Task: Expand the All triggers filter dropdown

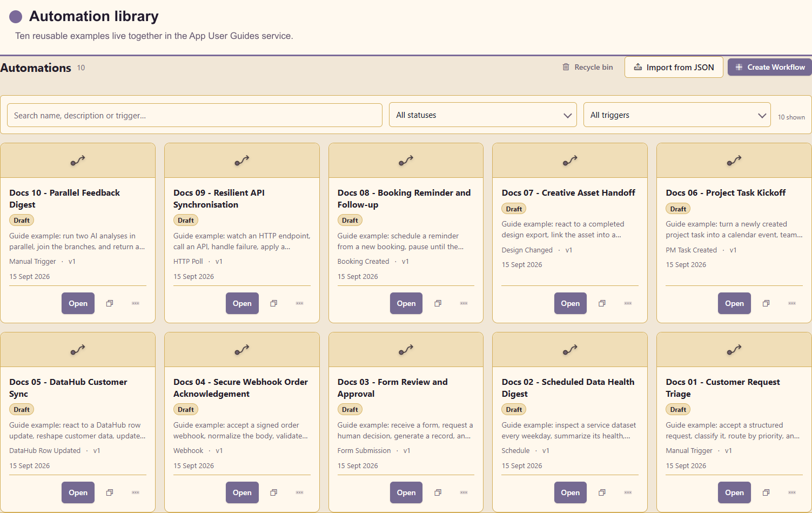Action: click(x=677, y=115)
